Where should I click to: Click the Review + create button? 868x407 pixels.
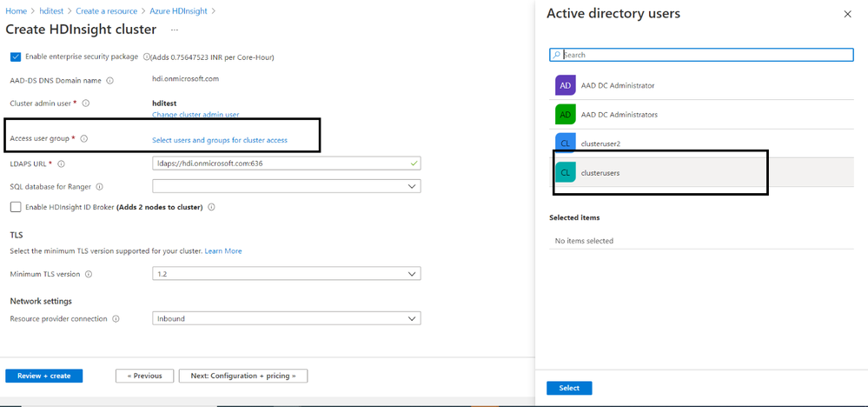coord(44,376)
